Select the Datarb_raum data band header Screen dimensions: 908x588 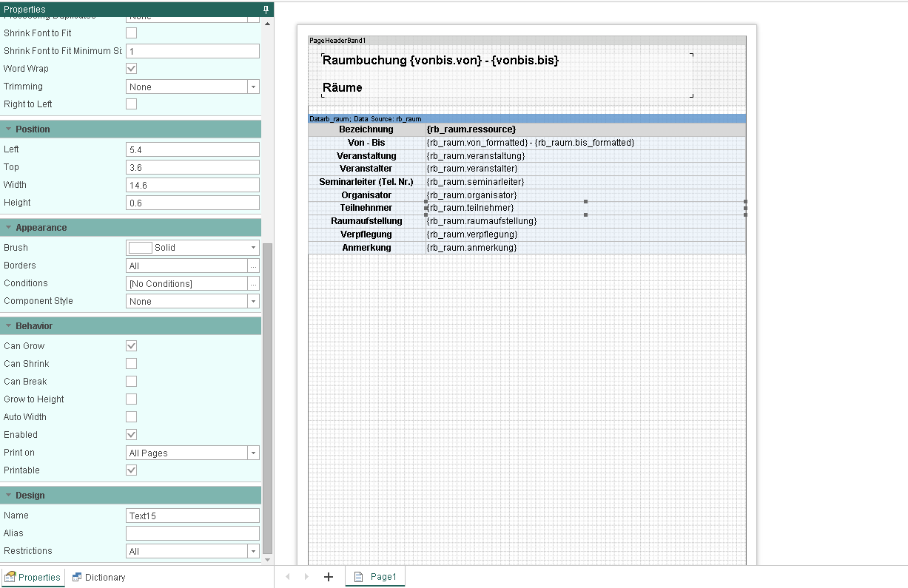point(527,118)
